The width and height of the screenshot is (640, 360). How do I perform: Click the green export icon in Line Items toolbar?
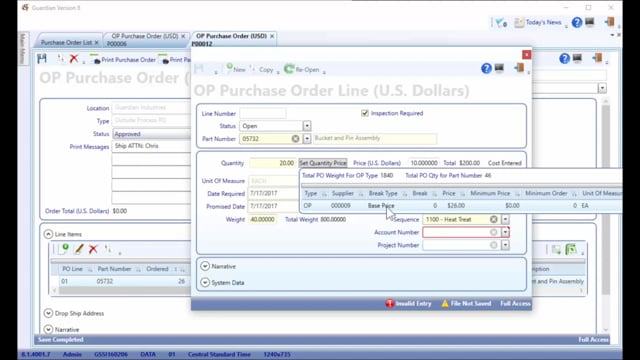(571, 249)
